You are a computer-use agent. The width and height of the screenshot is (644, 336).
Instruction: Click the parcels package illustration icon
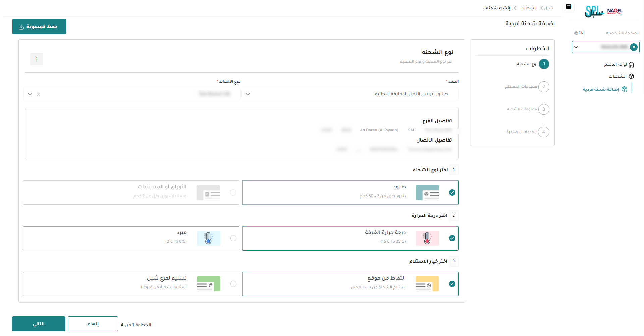[x=427, y=193]
